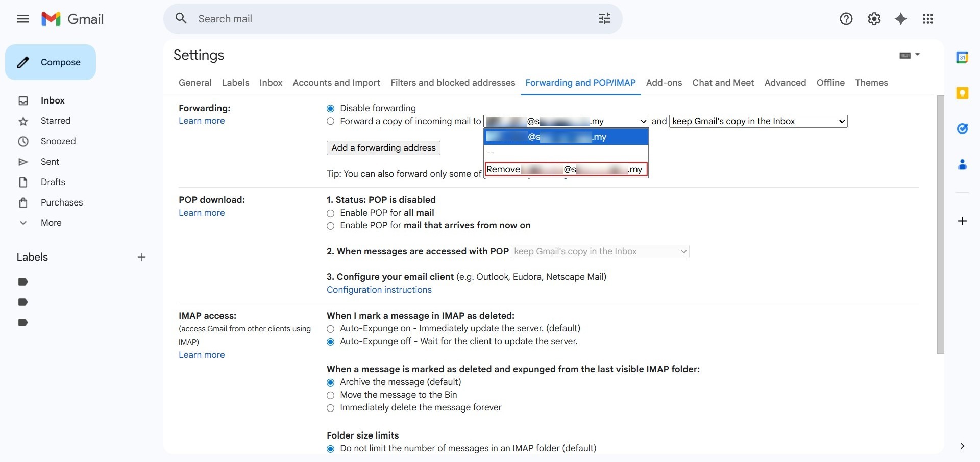980x462 pixels.
Task: Click plus icon to create new label
Action: point(141,258)
